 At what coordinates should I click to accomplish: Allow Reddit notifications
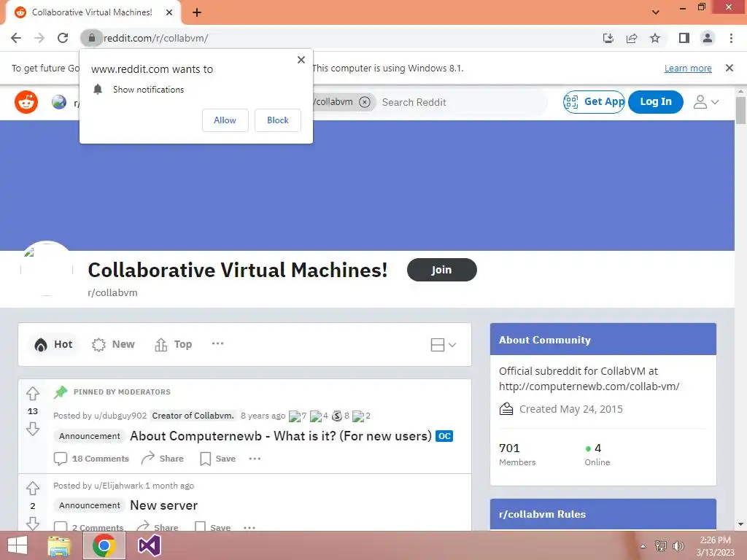coord(225,120)
